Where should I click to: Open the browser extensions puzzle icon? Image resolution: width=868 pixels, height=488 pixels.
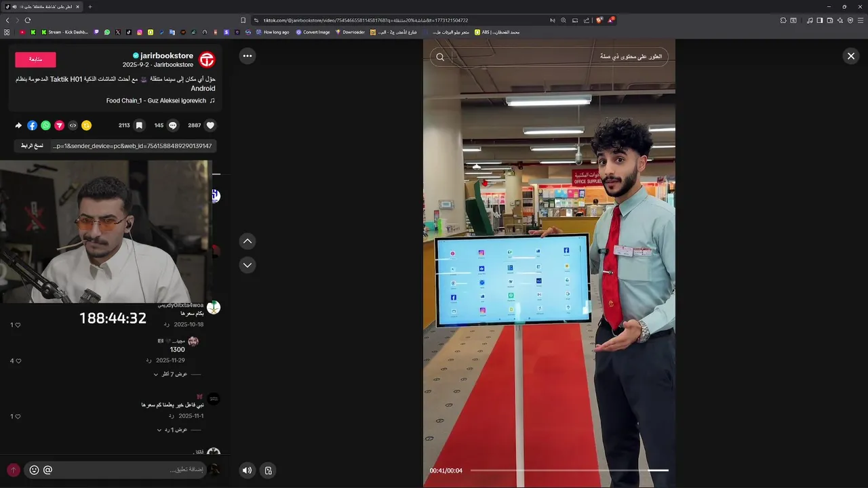pyautogui.click(x=783, y=20)
